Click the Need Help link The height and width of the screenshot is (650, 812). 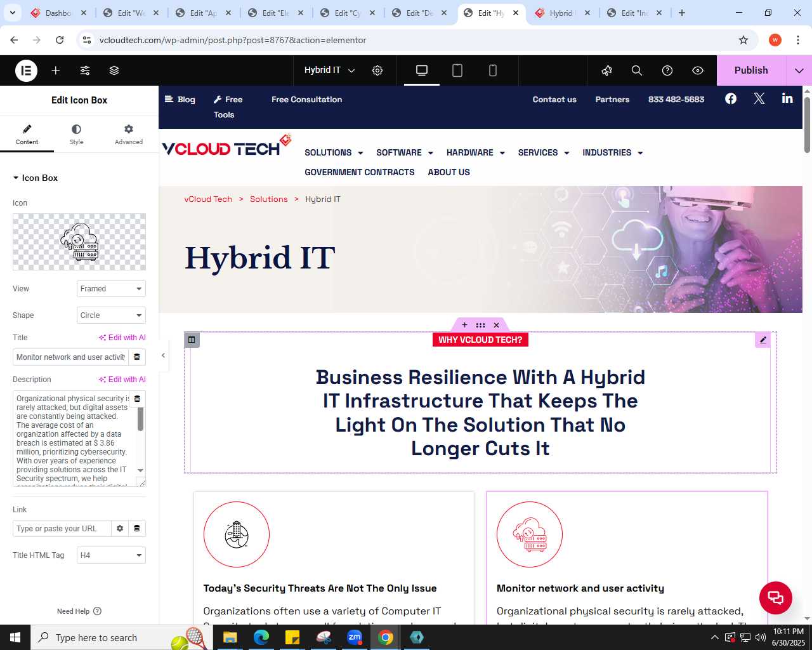click(x=79, y=611)
